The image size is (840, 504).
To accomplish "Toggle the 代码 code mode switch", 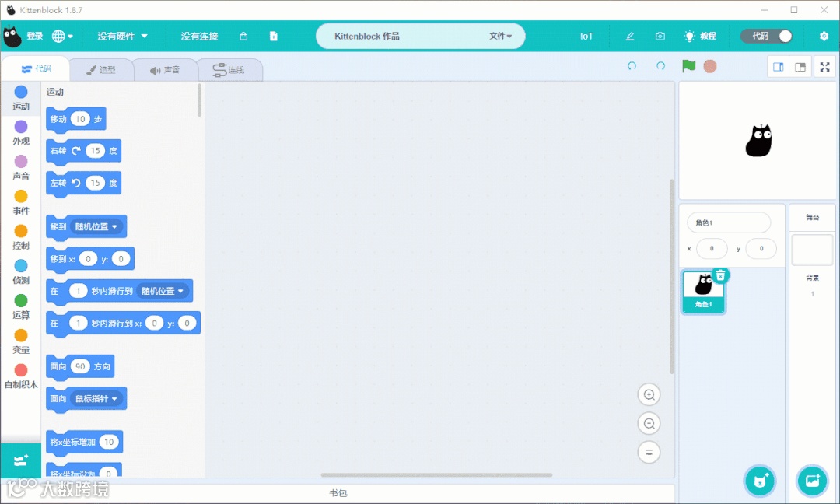I will (767, 36).
